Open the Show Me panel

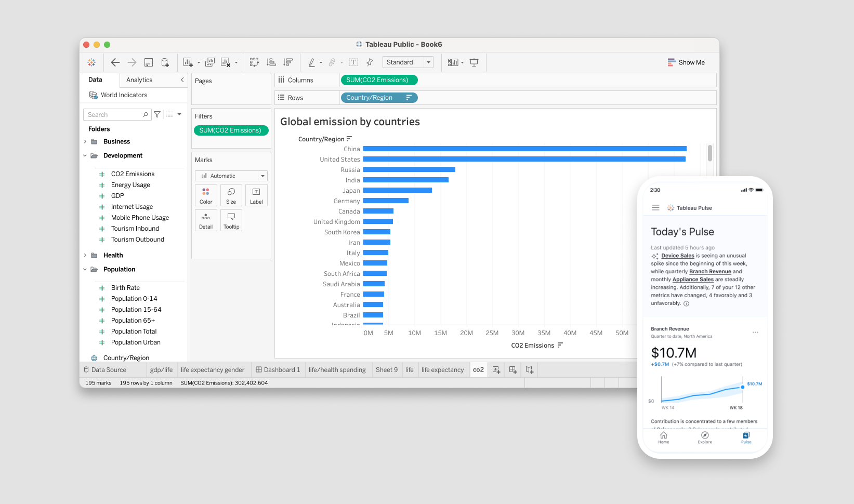pos(686,62)
